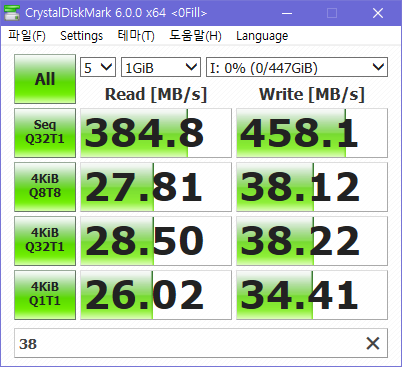402x367 pixels.
Task: Start the 4KiB Q8T8 test
Action: 45,187
